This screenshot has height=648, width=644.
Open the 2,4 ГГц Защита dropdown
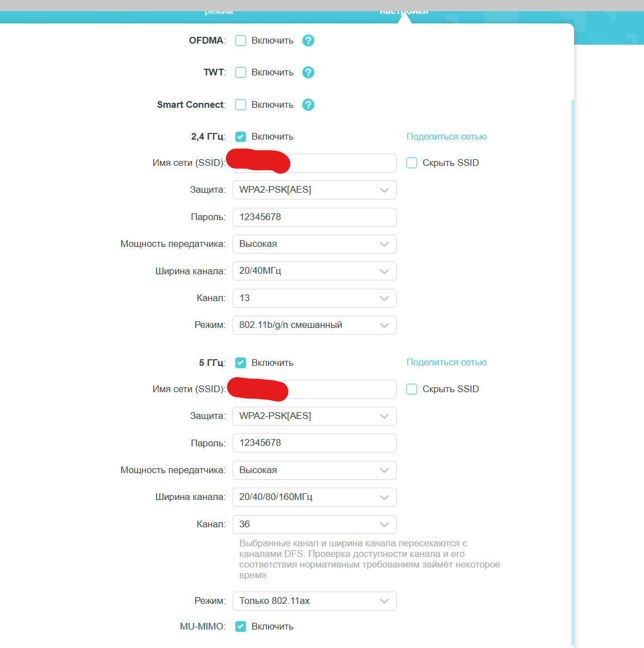coord(314,190)
